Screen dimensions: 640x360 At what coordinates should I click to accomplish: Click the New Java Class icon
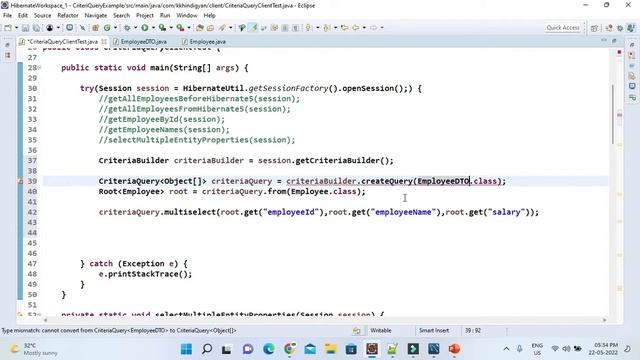click(107, 28)
